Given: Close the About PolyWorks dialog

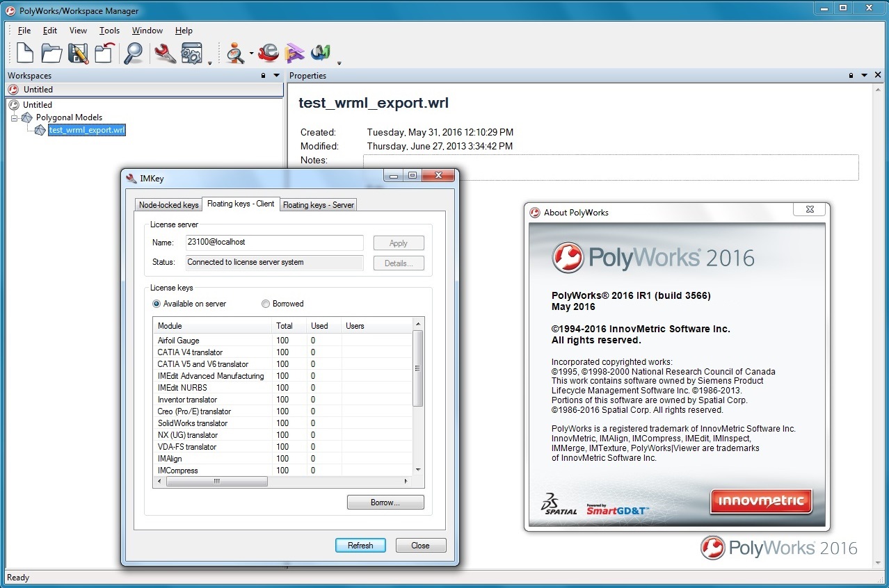Looking at the screenshot, I should [x=810, y=209].
